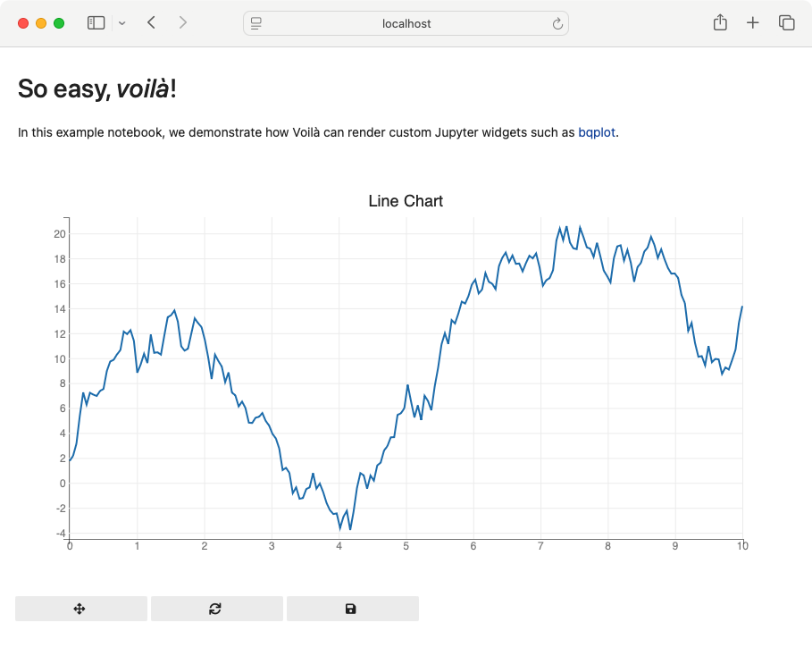Click the localhost address field
The image size is (812, 648).
(406, 24)
